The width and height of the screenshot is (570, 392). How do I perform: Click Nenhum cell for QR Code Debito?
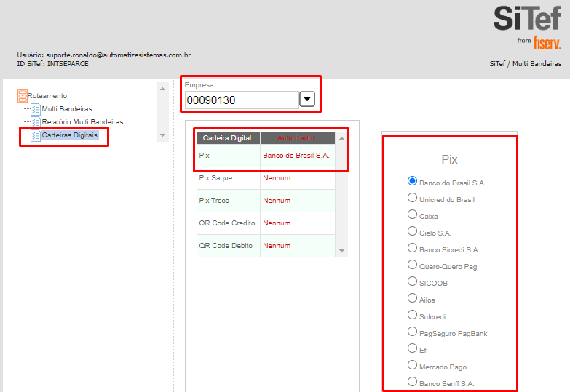click(298, 246)
